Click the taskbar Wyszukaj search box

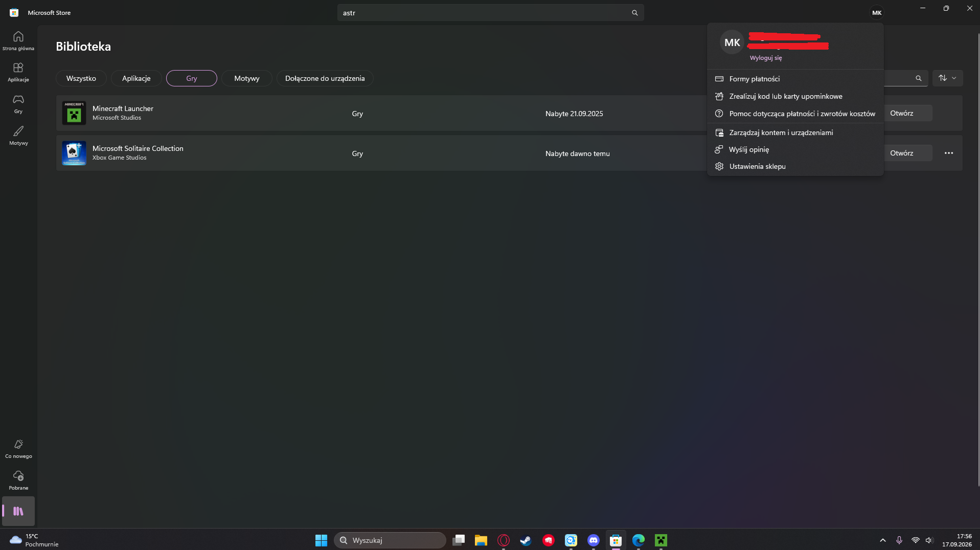(390, 540)
